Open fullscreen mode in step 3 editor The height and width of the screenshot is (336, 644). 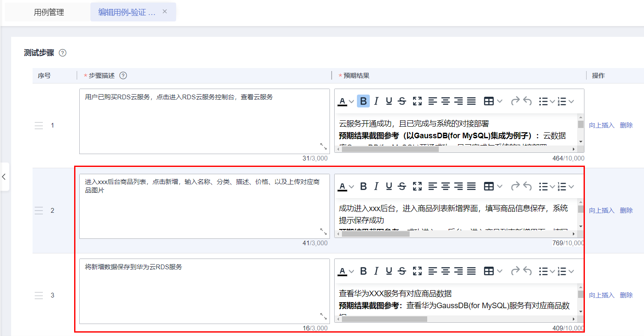pyautogui.click(x=417, y=271)
